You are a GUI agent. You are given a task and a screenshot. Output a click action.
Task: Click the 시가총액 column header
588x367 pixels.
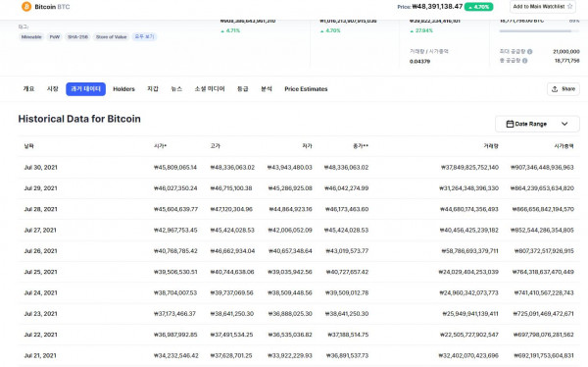click(x=564, y=146)
